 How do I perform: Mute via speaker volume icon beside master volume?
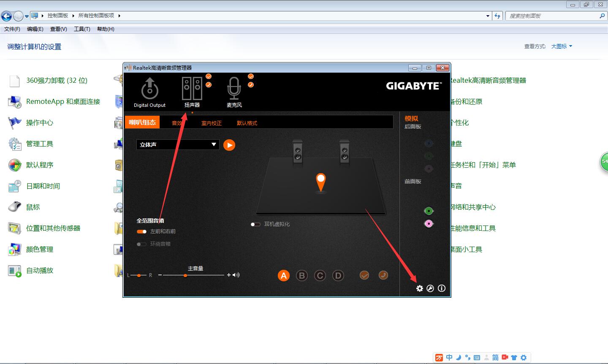236,275
